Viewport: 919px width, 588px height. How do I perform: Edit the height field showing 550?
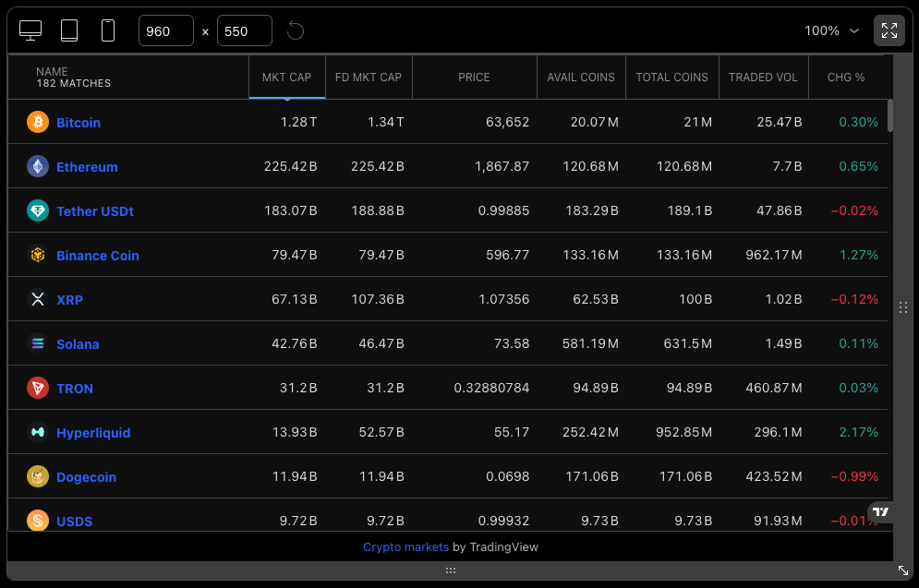pos(245,30)
